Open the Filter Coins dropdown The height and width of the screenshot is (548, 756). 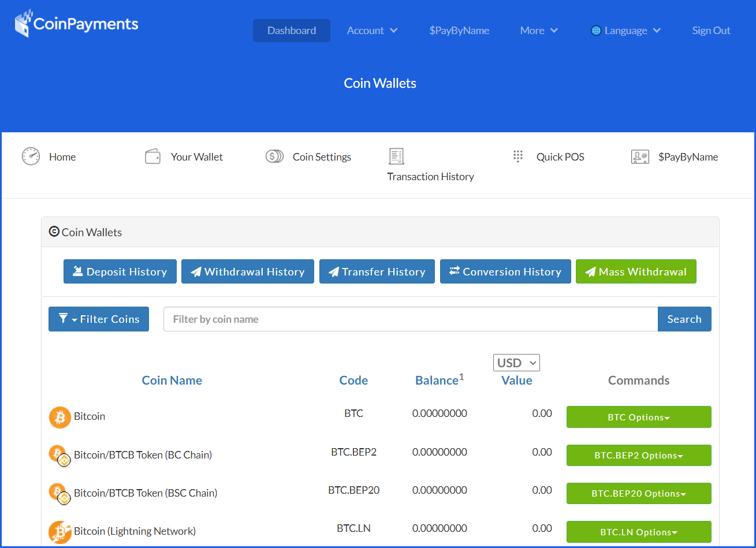point(99,319)
